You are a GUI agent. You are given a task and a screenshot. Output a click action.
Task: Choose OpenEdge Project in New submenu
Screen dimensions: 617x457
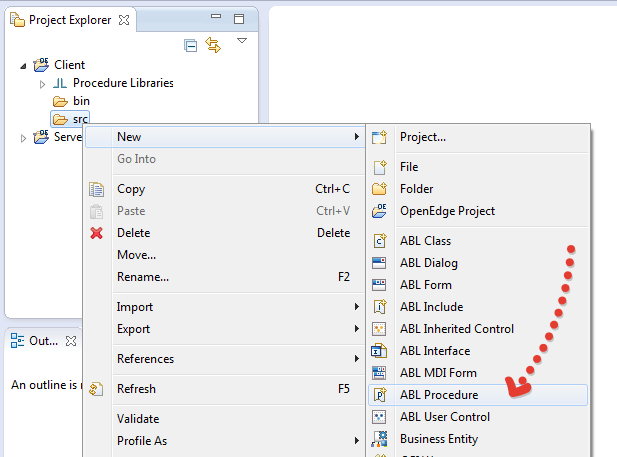tap(478, 211)
